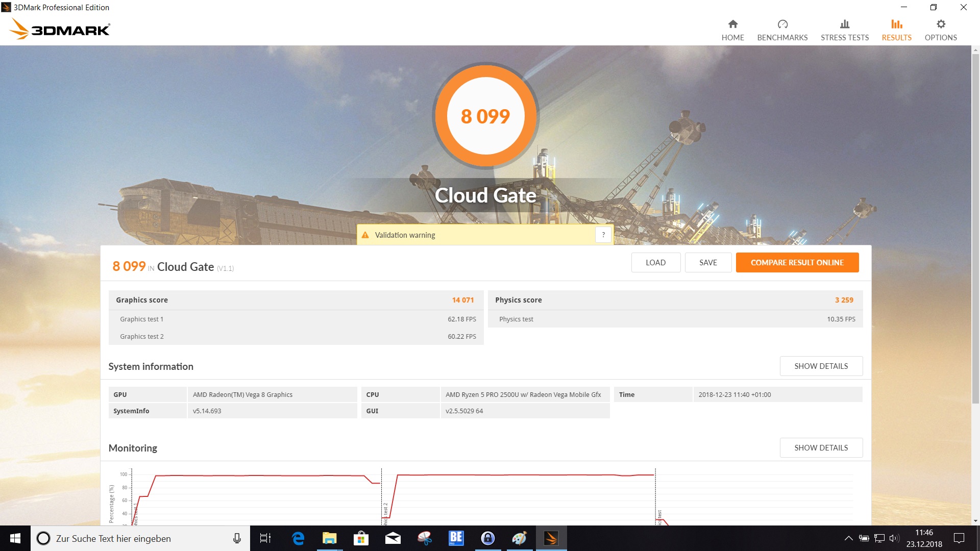Show details for Monitoring section
This screenshot has width=980, height=551.
click(x=821, y=447)
